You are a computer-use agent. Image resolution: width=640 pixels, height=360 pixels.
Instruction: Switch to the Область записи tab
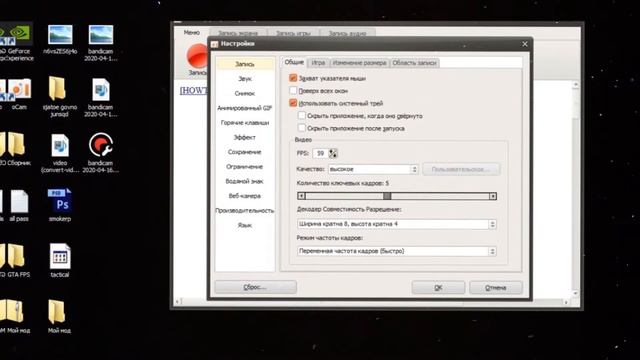point(414,63)
